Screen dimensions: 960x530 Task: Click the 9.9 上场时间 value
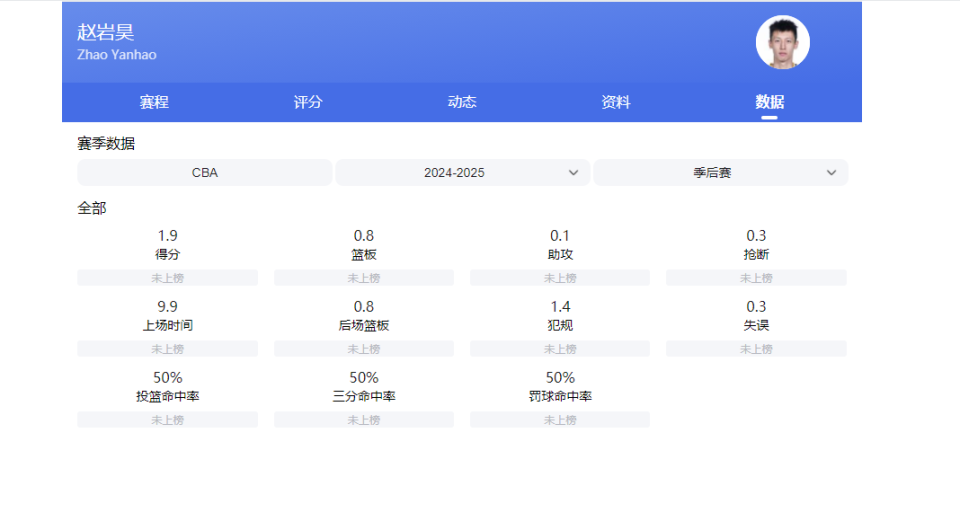click(167, 307)
